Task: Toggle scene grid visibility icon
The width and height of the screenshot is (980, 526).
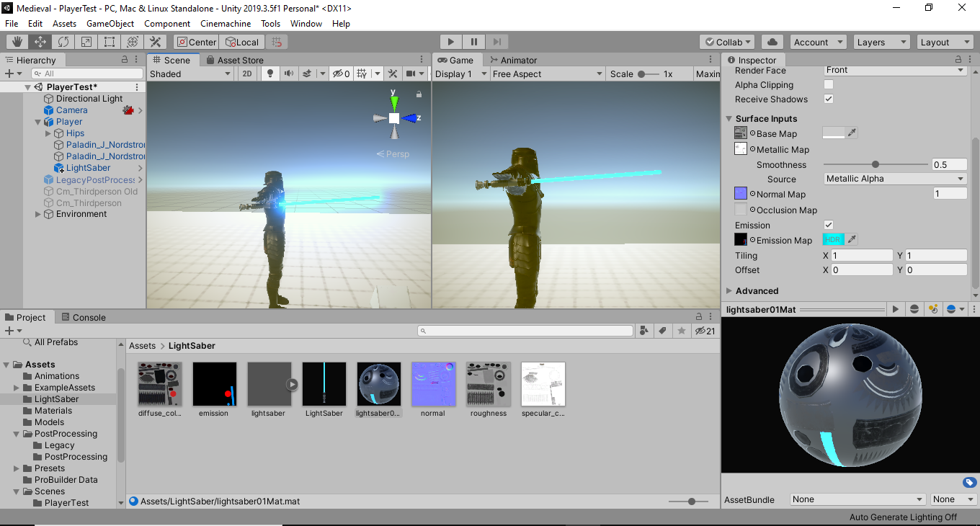Action: (x=362, y=73)
